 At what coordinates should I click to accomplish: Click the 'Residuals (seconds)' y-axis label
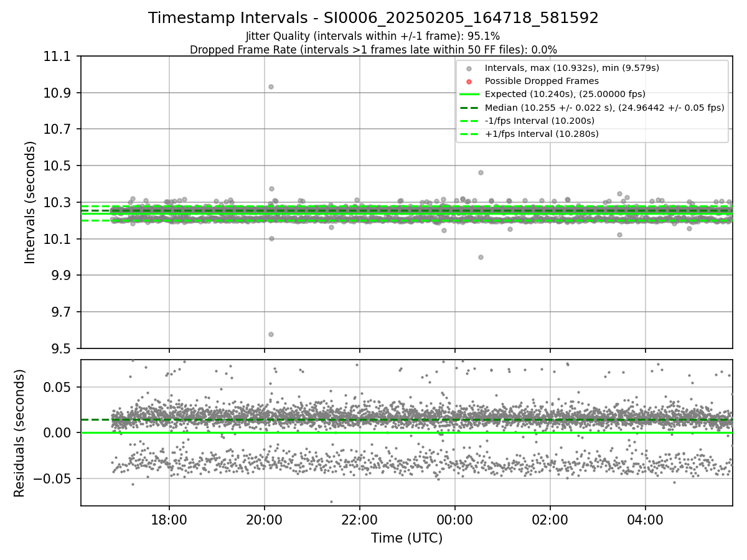click(20, 433)
